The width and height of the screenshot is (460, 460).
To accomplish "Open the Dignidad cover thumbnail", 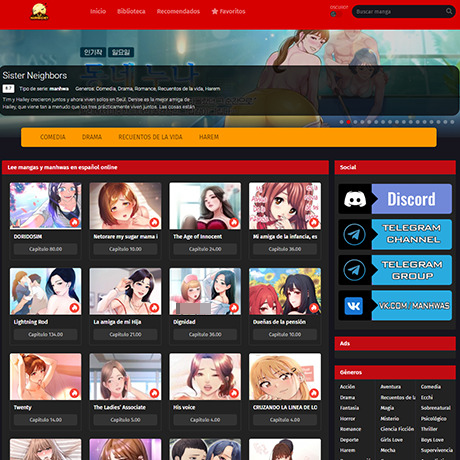I will click(205, 291).
